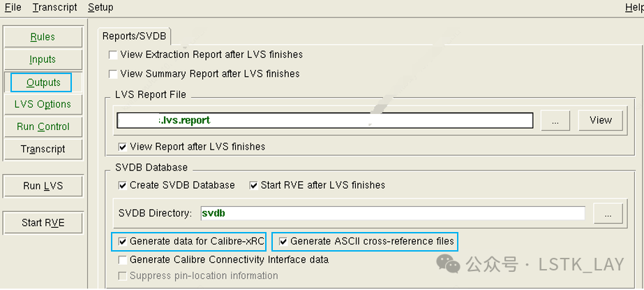Click the SVDB Directory text field
The height and width of the screenshot is (290, 644).
pyautogui.click(x=391, y=212)
